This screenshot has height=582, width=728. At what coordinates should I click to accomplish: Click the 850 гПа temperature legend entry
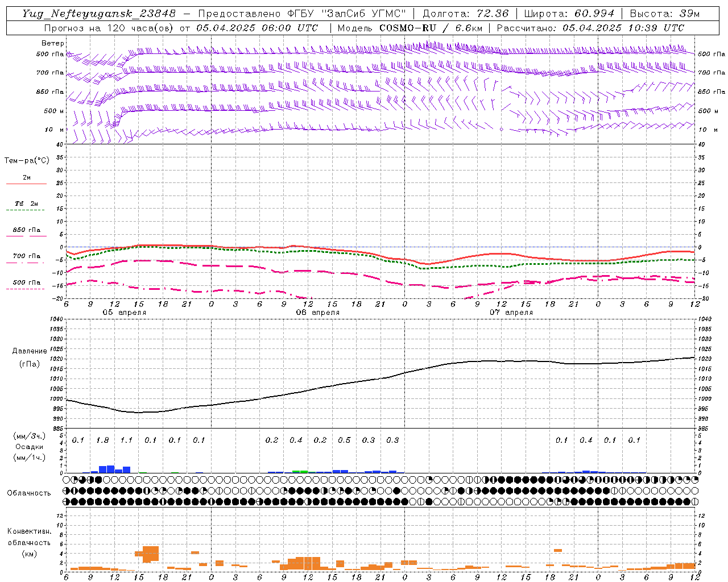pos(27,230)
